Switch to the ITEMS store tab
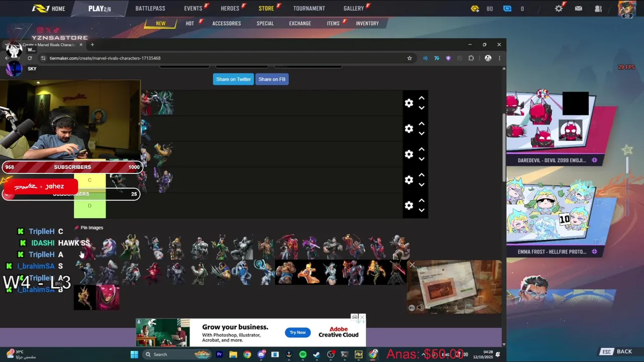Screen dimensions: 644x362 point(333,24)
